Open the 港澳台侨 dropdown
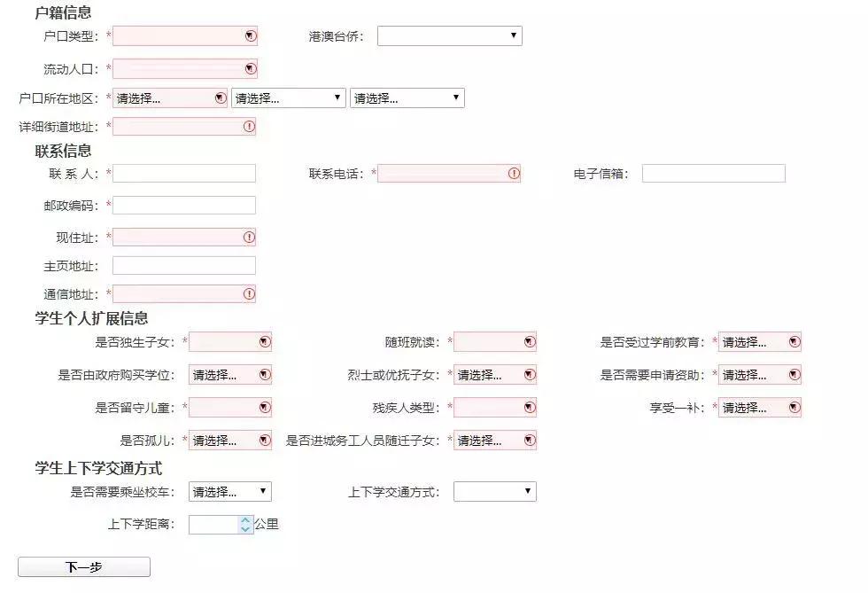868x593 pixels. coord(450,35)
